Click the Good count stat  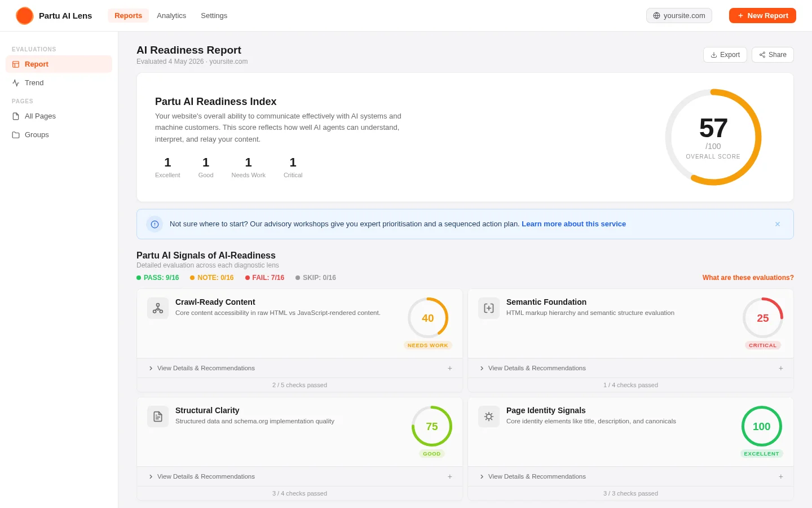[206, 167]
